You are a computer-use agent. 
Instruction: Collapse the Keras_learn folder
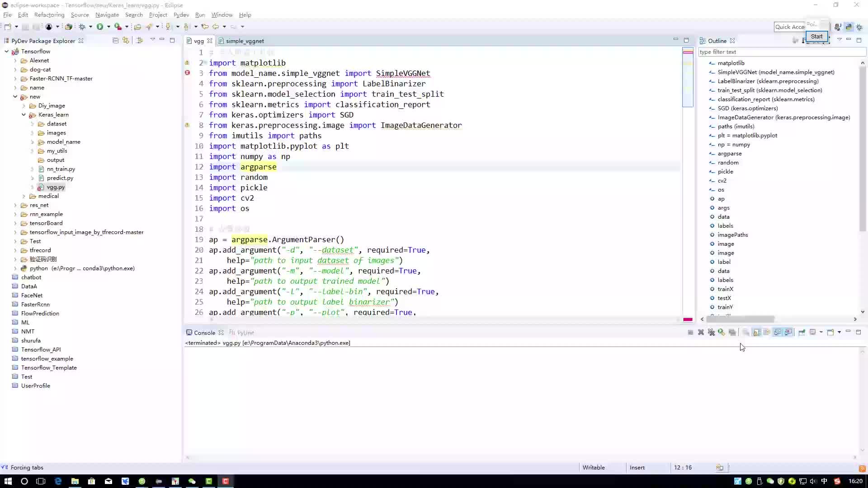click(24, 115)
